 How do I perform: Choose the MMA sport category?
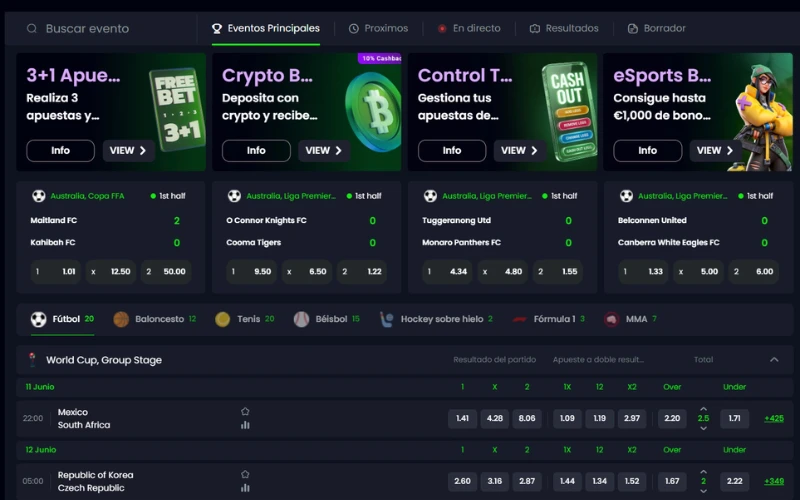(x=630, y=319)
